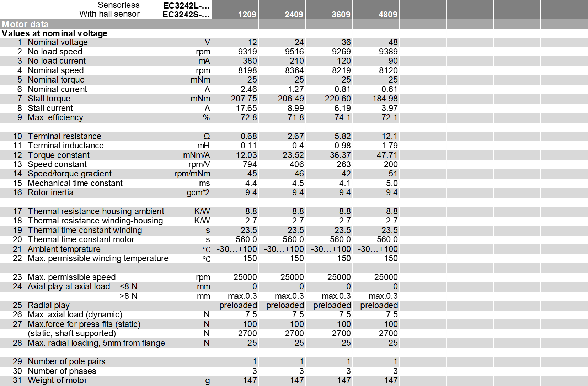Click torque constant value 23.52
The height and width of the screenshot is (386, 588).
coord(293,155)
